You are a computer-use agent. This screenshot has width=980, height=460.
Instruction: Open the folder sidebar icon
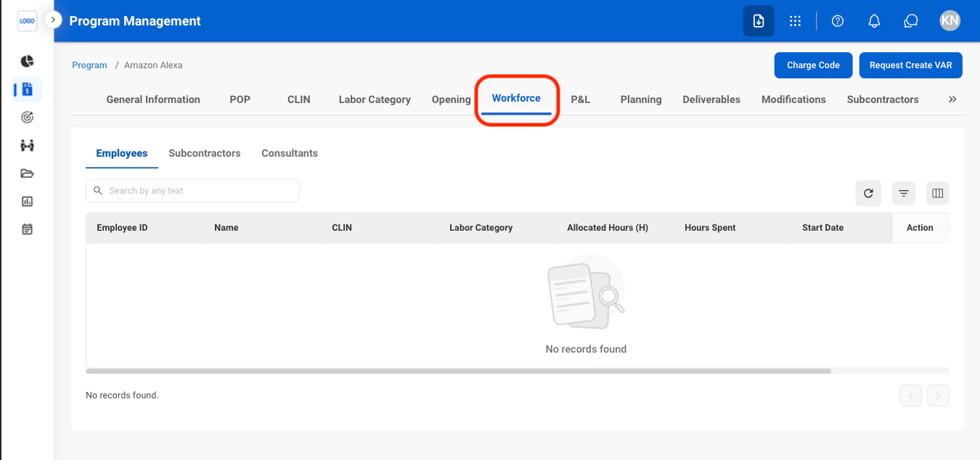tap(27, 173)
